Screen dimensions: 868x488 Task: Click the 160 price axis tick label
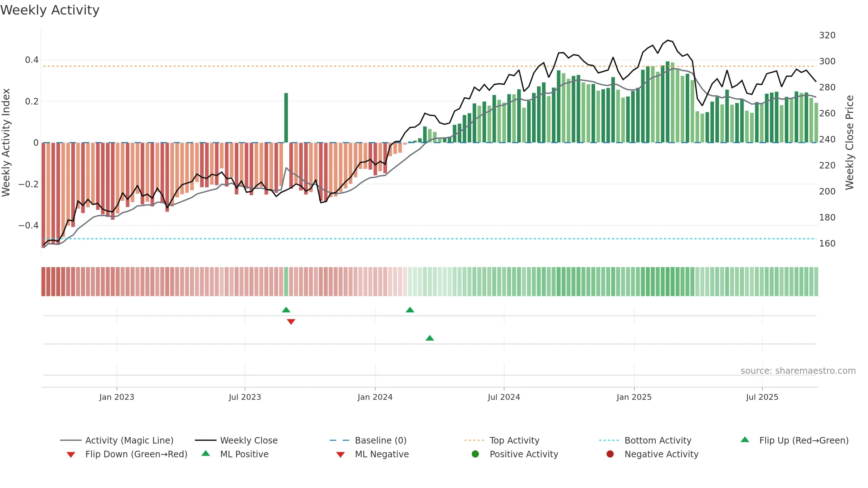coord(827,243)
